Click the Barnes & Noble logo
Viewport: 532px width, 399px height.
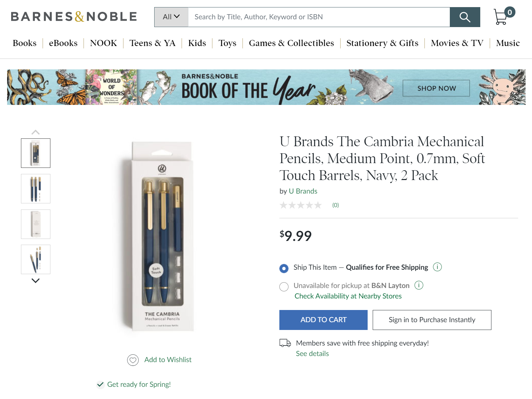pyautogui.click(x=74, y=17)
